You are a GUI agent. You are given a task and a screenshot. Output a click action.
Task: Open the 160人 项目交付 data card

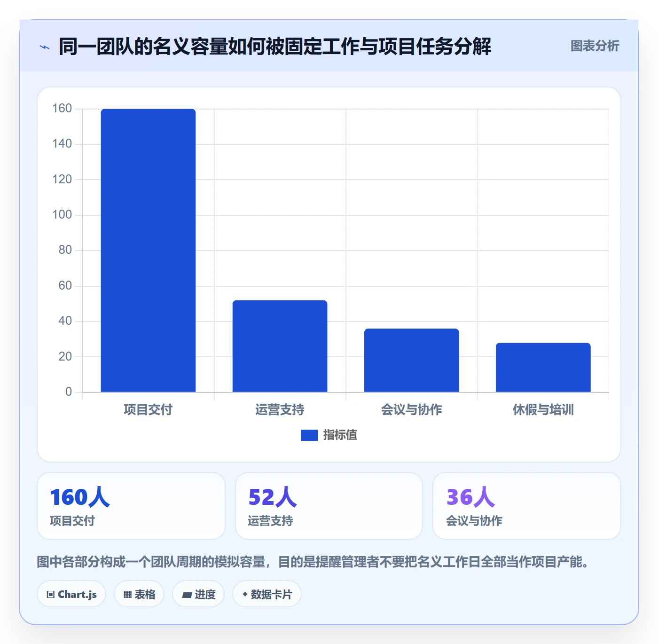tap(131, 506)
